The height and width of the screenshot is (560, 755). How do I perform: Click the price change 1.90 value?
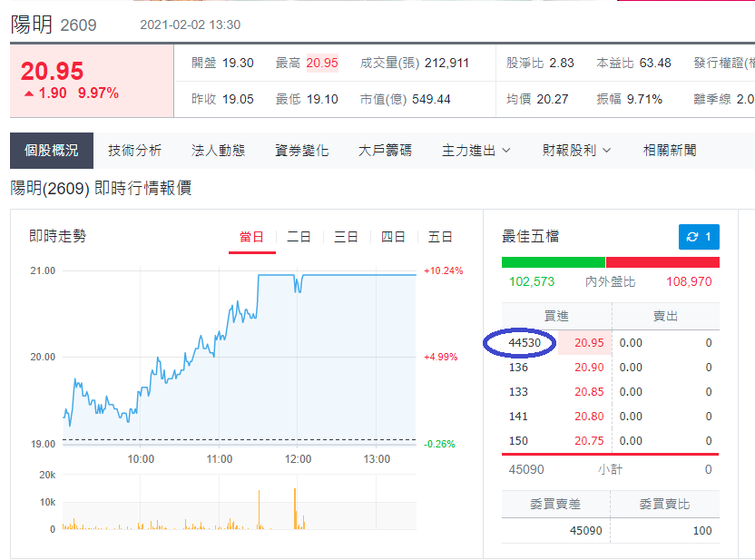pos(53,93)
